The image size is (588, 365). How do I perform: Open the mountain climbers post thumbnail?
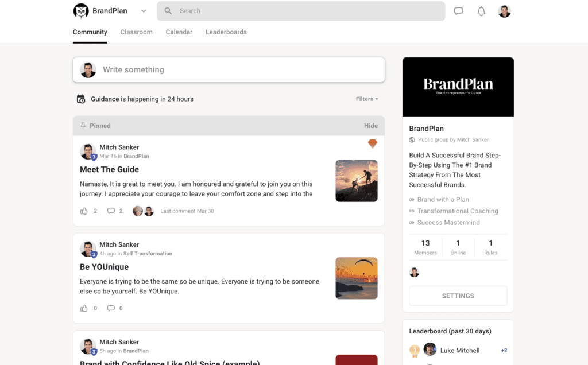(x=357, y=181)
